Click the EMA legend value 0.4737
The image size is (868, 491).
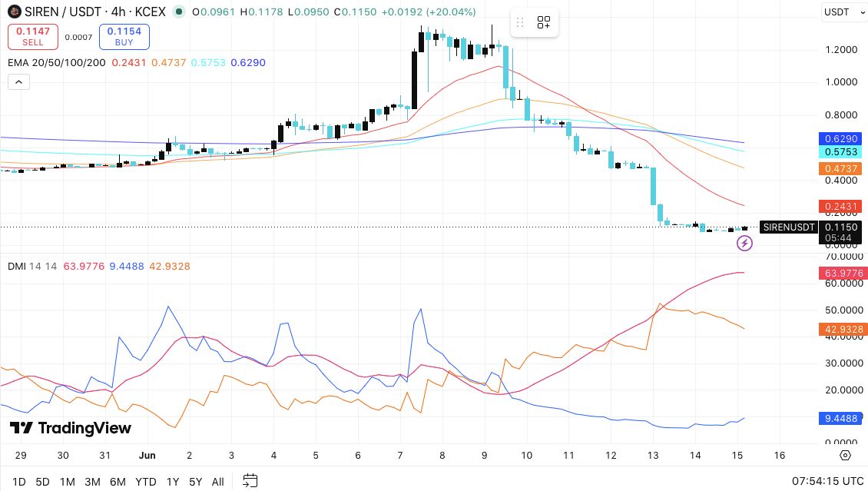click(169, 62)
